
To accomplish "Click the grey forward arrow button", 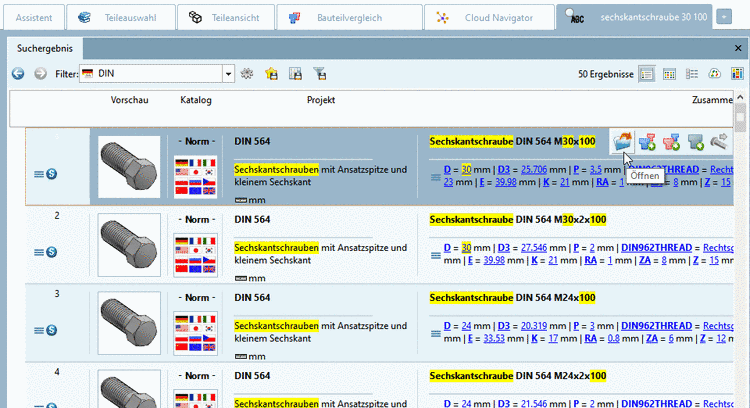I will (40, 74).
